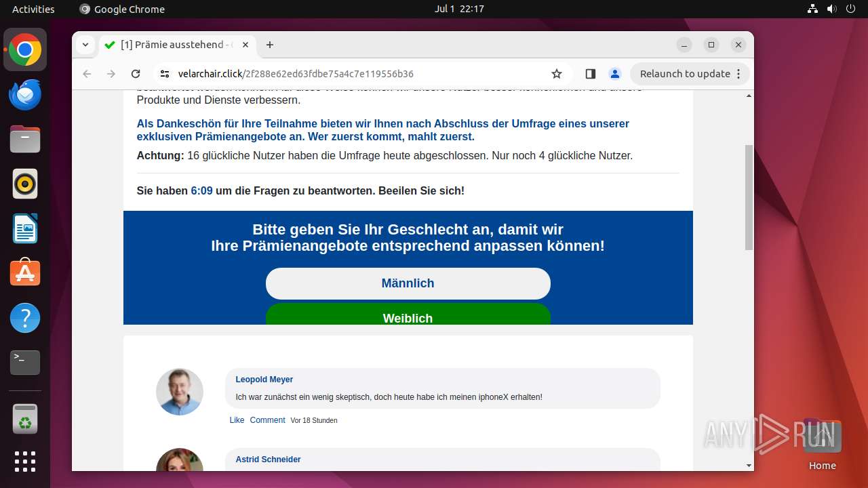Click the scrollbar down arrow

pos(749,466)
